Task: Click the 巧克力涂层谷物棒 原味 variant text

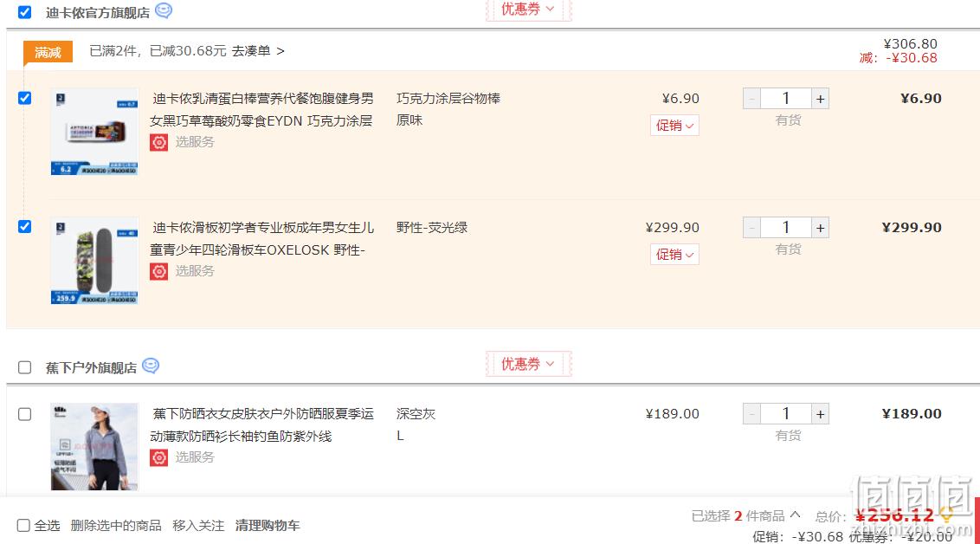Action: click(x=448, y=109)
